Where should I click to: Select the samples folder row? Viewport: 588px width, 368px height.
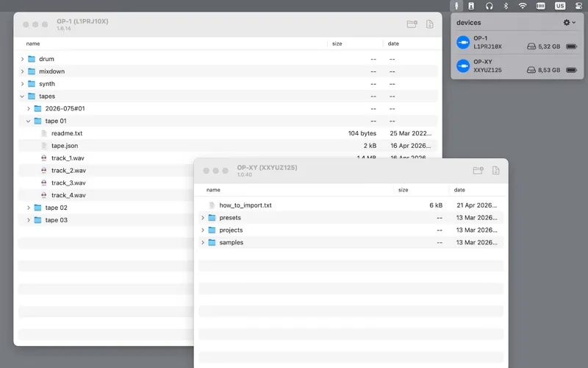point(351,243)
